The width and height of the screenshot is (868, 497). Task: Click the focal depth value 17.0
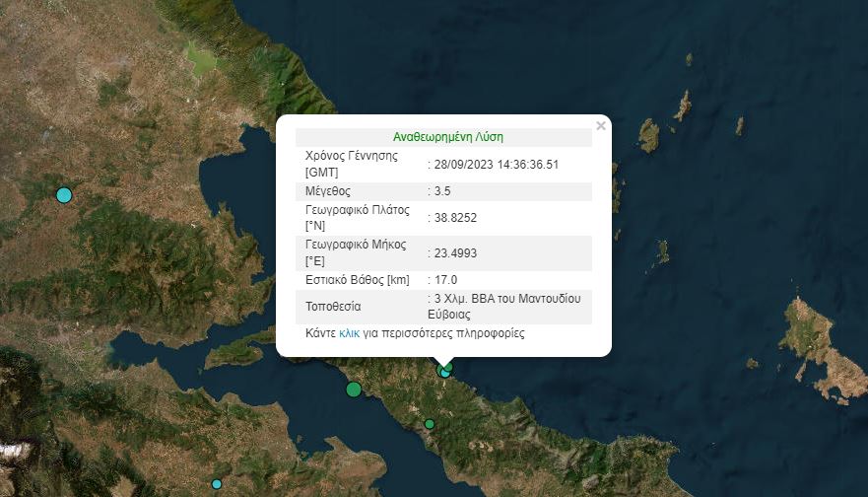coord(445,280)
